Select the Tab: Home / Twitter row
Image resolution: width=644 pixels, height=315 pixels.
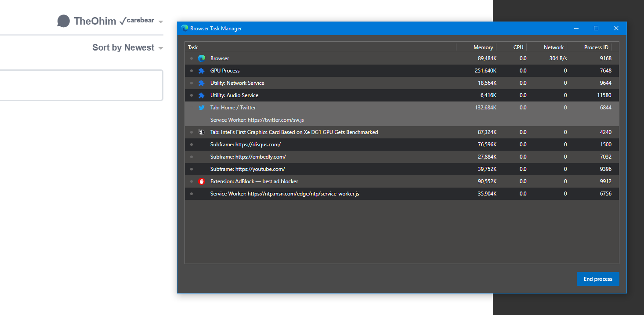coord(308,107)
